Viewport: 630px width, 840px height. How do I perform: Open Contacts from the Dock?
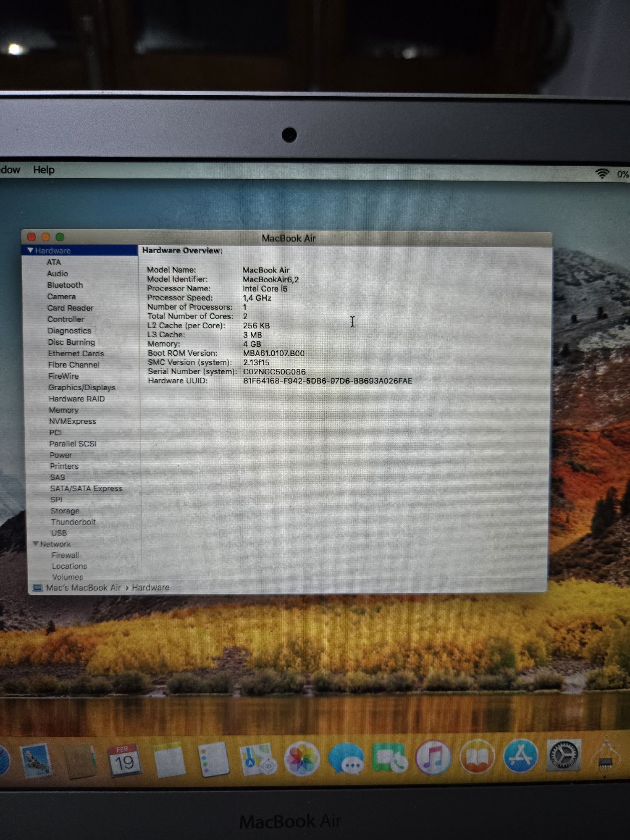coord(80,761)
